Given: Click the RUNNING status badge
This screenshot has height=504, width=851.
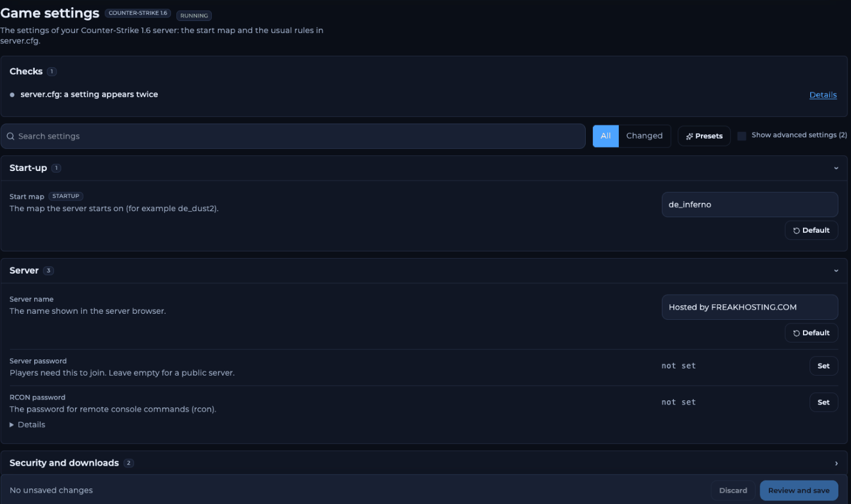Looking at the screenshot, I should tap(194, 16).
